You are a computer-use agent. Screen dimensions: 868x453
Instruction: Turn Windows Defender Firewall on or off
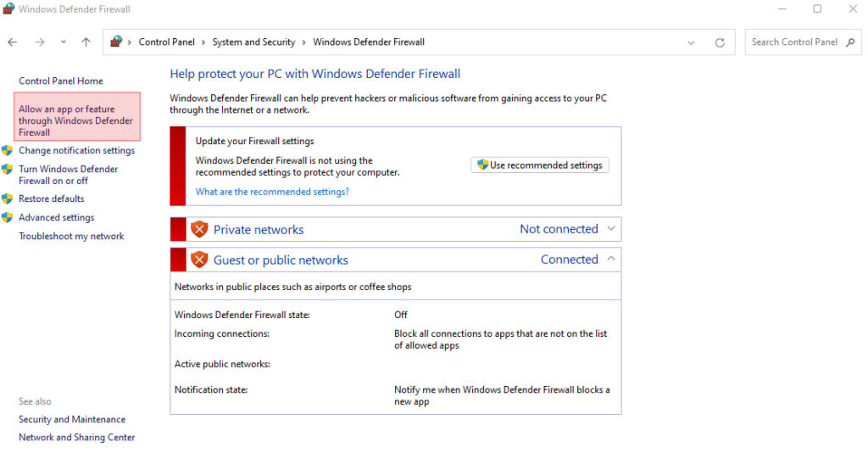tap(68, 175)
